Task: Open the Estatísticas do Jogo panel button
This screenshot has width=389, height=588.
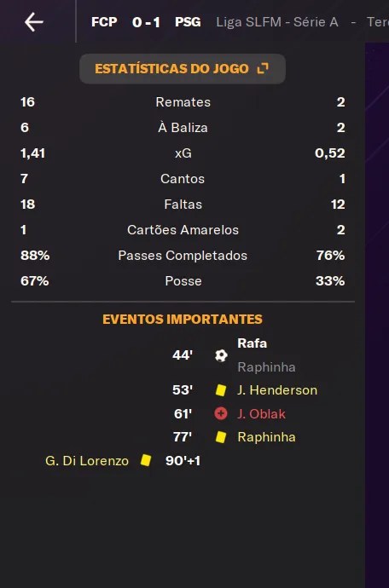Action: (183, 69)
